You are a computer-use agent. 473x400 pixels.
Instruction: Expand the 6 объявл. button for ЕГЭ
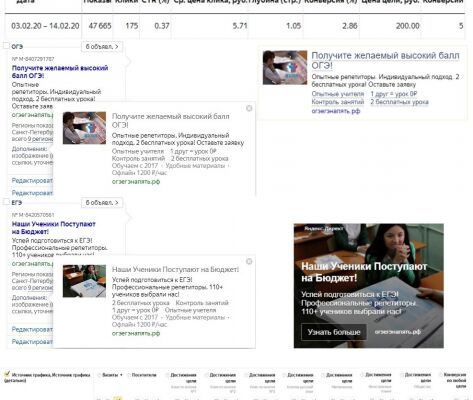coord(102,203)
